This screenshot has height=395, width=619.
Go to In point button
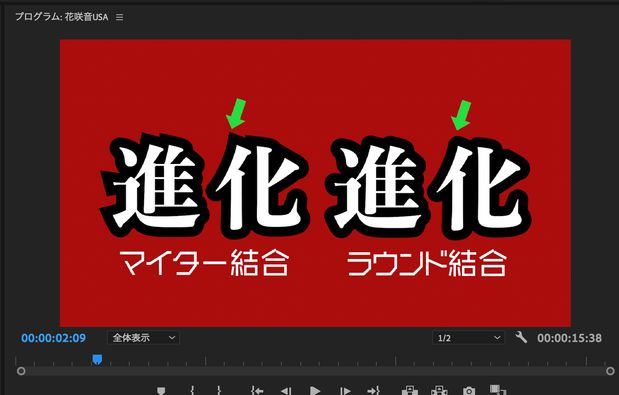tap(257, 391)
